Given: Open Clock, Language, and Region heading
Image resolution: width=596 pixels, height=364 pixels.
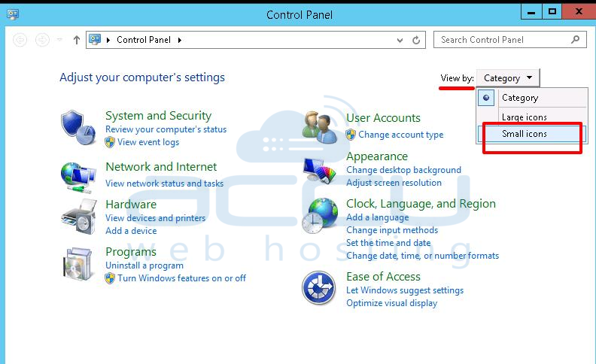Looking at the screenshot, I should coord(421,204).
